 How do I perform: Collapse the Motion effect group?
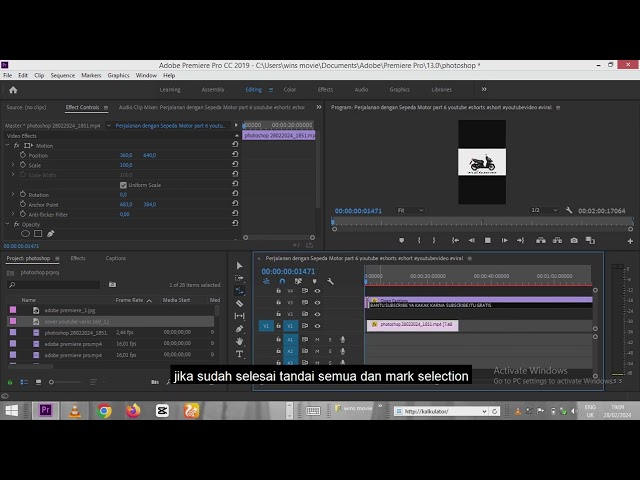7,145
